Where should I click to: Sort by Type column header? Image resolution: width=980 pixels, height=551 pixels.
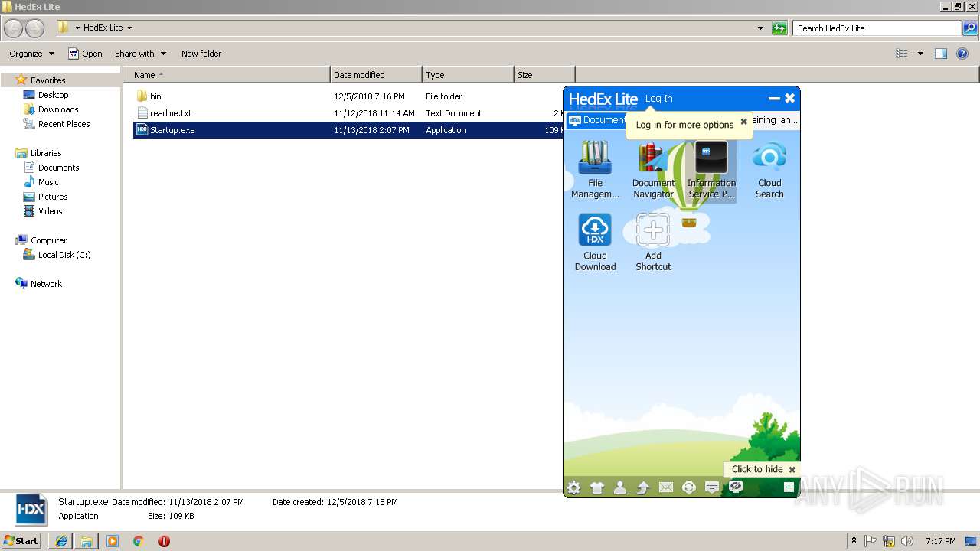coord(468,75)
